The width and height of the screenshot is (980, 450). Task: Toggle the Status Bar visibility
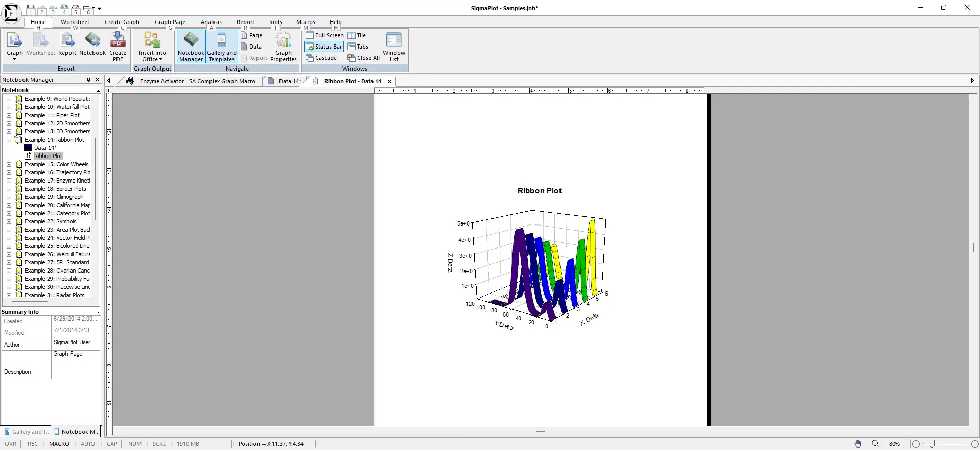pos(323,47)
